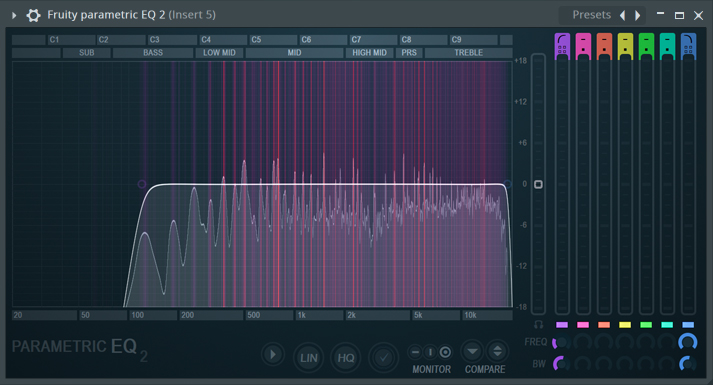The width and height of the screenshot is (713, 385).
Task: Click the 1k frequency scale label
Action: pos(301,315)
